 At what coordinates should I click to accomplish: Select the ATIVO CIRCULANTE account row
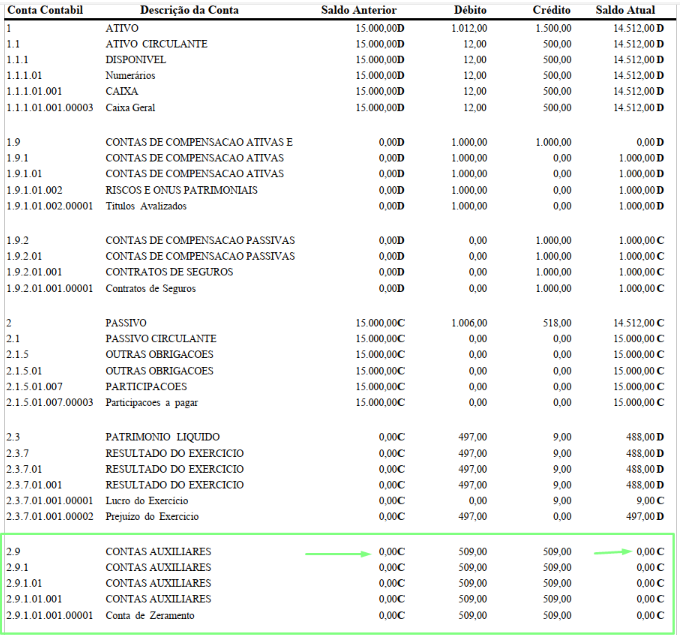click(335, 44)
